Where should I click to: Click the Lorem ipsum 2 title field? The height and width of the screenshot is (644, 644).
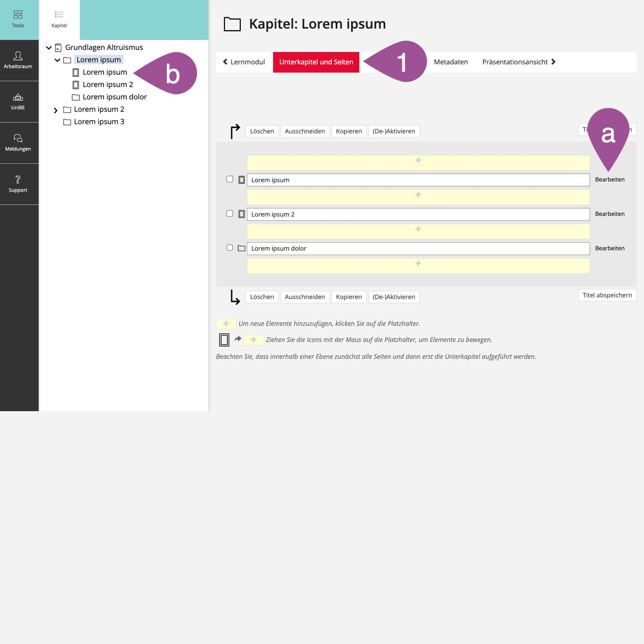pyautogui.click(x=418, y=214)
